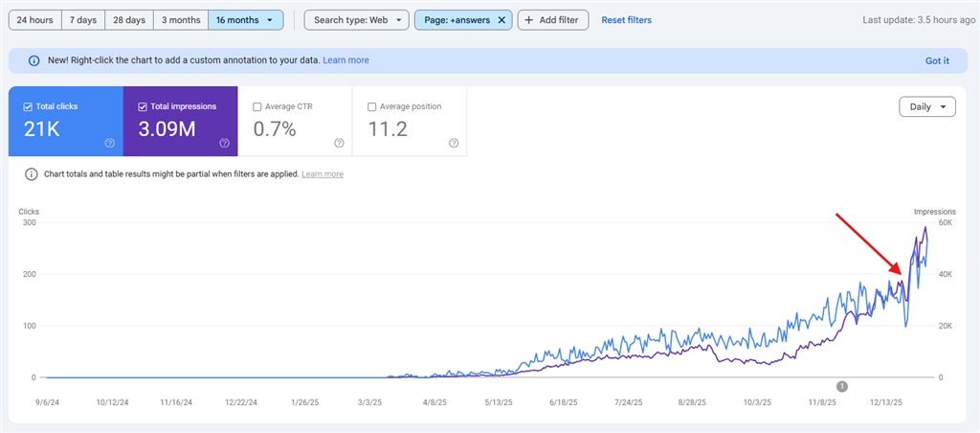Click the annotation marker on chart timeline
Screen dimensions: 980x433
tap(842, 386)
